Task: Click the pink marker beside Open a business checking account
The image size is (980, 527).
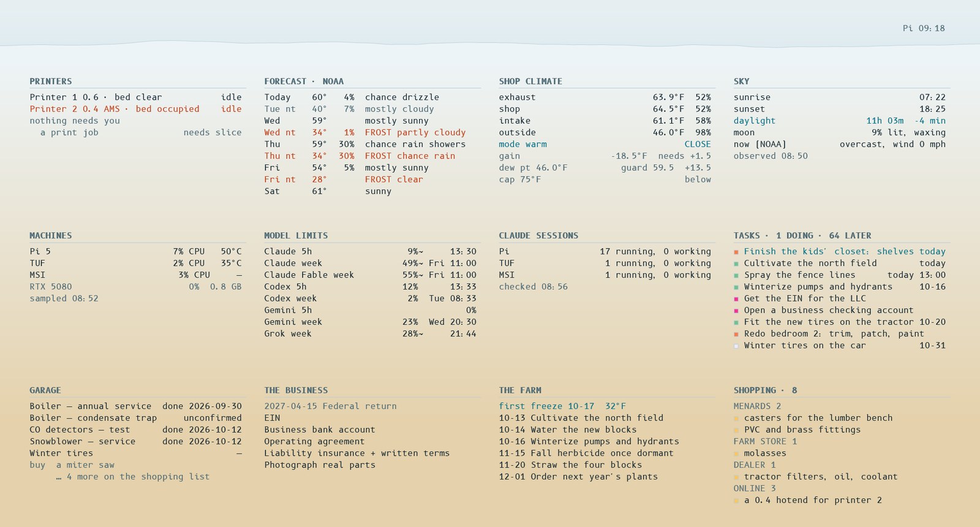Action: pos(736,311)
